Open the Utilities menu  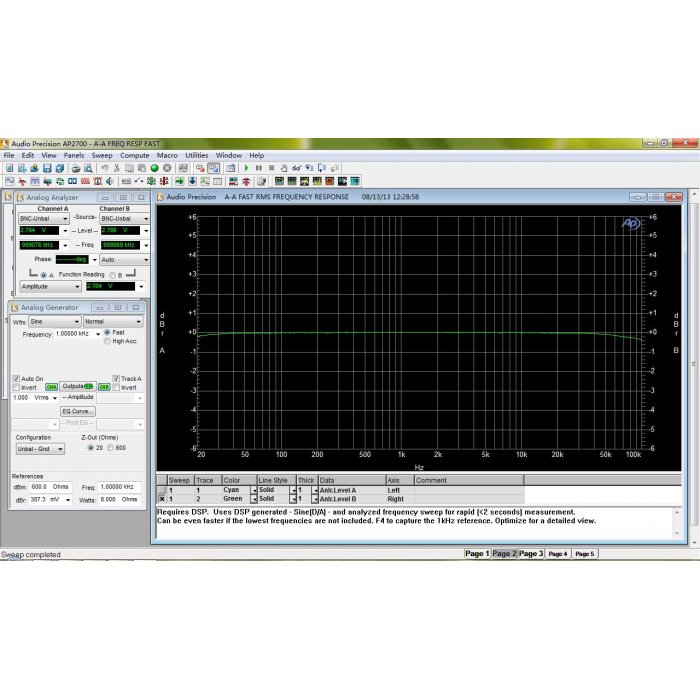pos(196,155)
